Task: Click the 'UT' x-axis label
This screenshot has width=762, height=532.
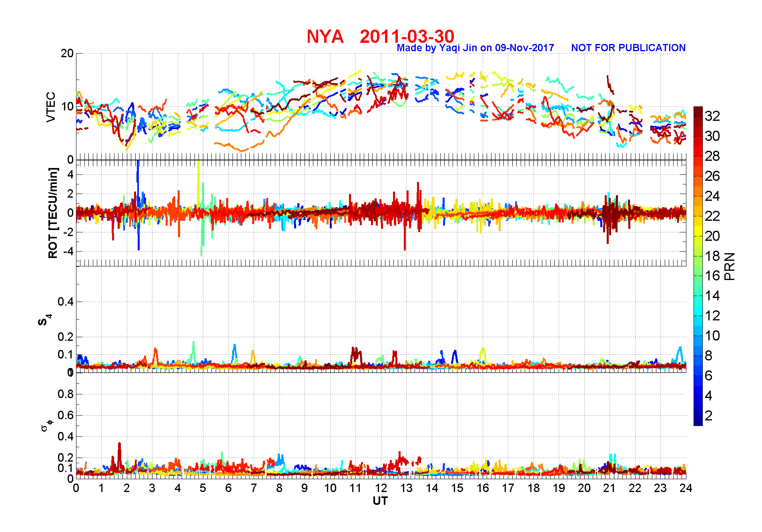Action: tap(380, 501)
